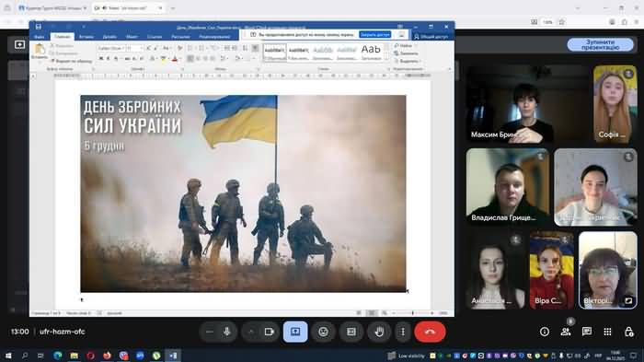This screenshot has height=362, width=644.
Task: Open the Opera icon on the taskbar
Action: [x=91, y=356]
